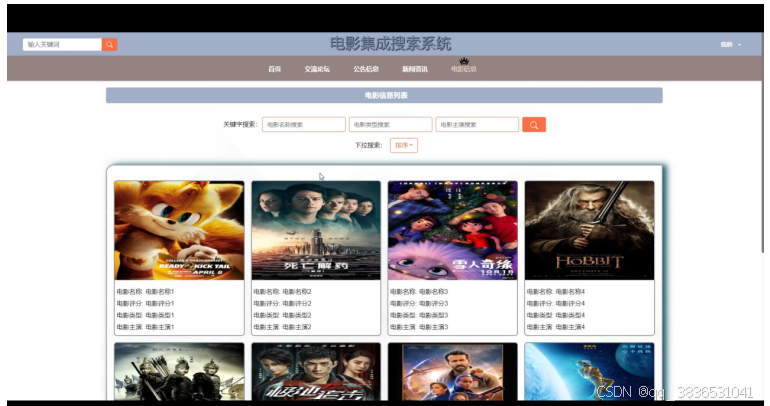The image size is (770, 406).
Task: Open the 新闻资讯 nav item
Action: click(415, 69)
